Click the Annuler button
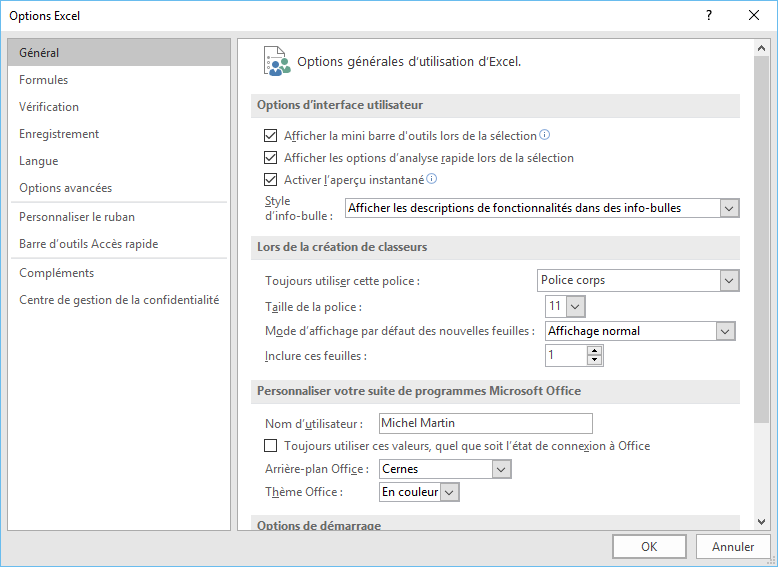Image resolution: width=778 pixels, height=567 pixels. point(733,547)
